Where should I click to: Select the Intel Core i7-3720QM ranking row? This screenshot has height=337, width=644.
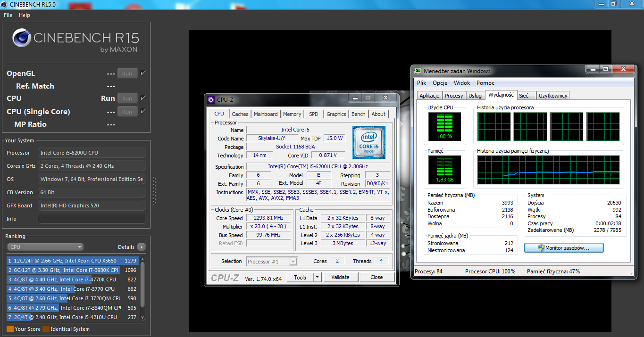(72, 298)
